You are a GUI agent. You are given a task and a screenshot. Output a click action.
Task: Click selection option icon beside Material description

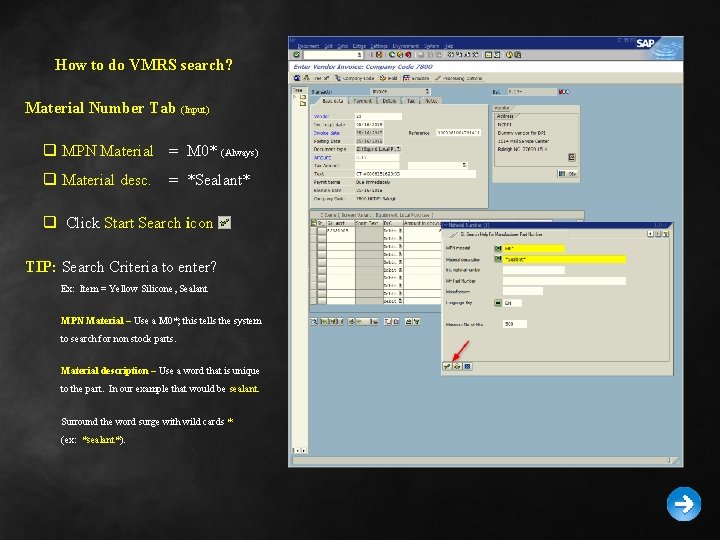(498, 259)
